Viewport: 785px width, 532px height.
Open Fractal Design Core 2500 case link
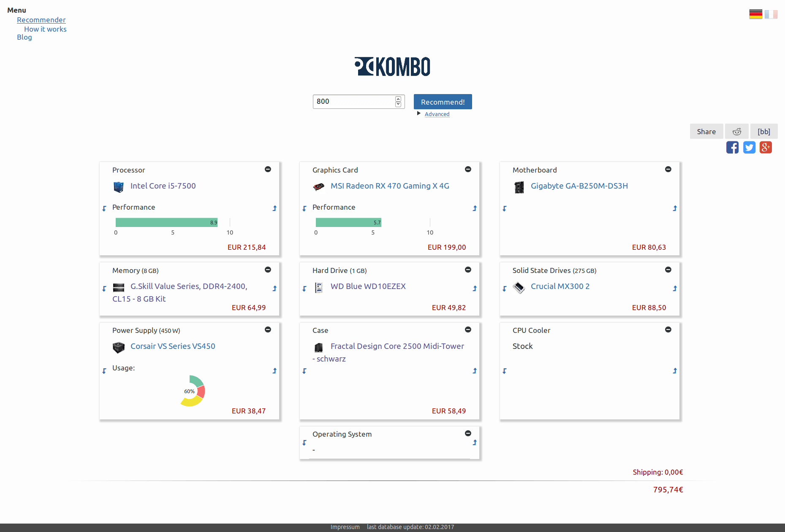pyautogui.click(x=388, y=352)
